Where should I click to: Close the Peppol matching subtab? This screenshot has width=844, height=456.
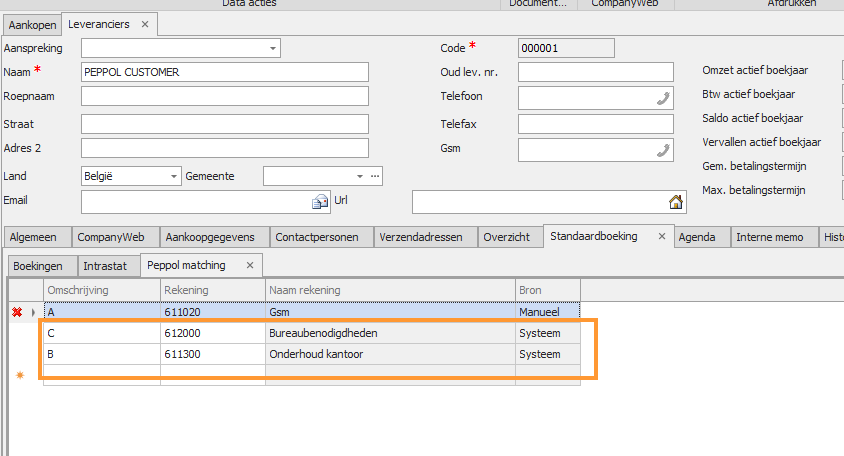click(251, 265)
